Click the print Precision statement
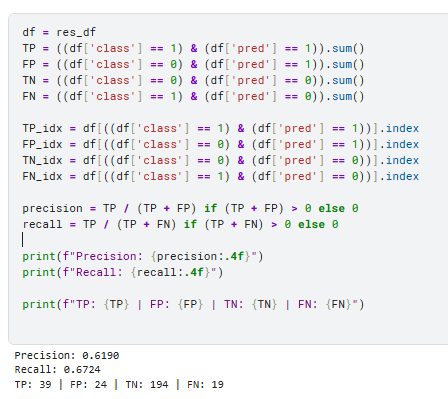 (143, 256)
